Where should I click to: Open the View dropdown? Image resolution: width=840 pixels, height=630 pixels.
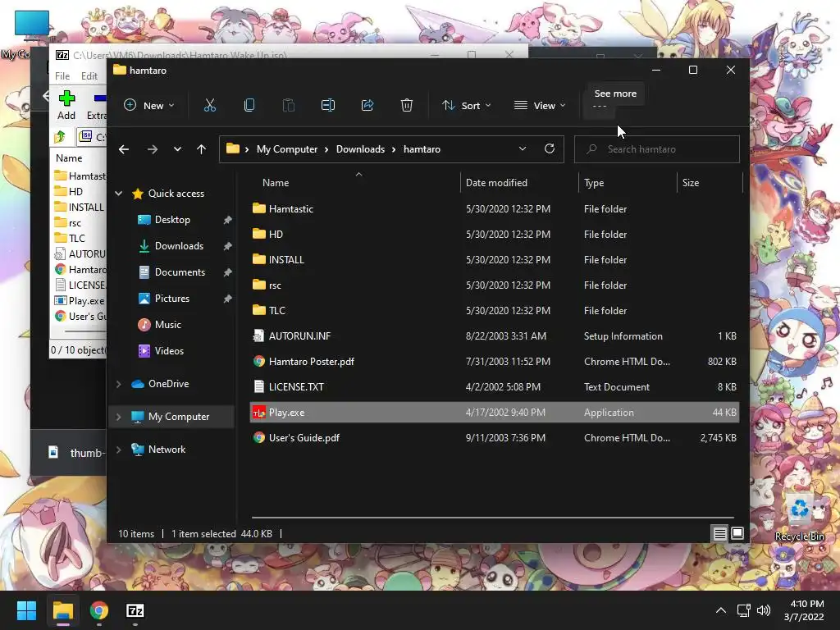pyautogui.click(x=540, y=105)
